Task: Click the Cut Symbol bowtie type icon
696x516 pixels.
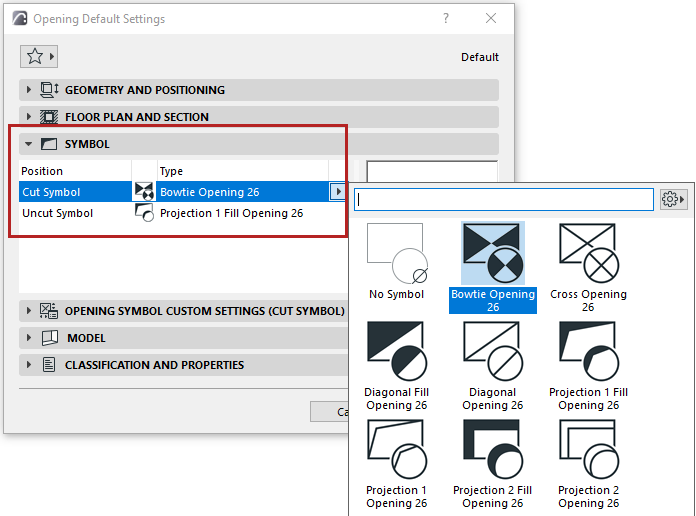Action: coord(144,191)
